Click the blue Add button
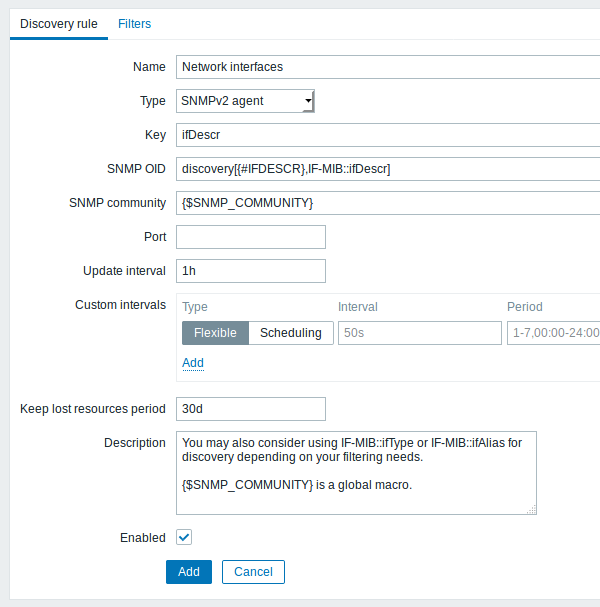Screen dimensions: 600x607 [x=189, y=572]
